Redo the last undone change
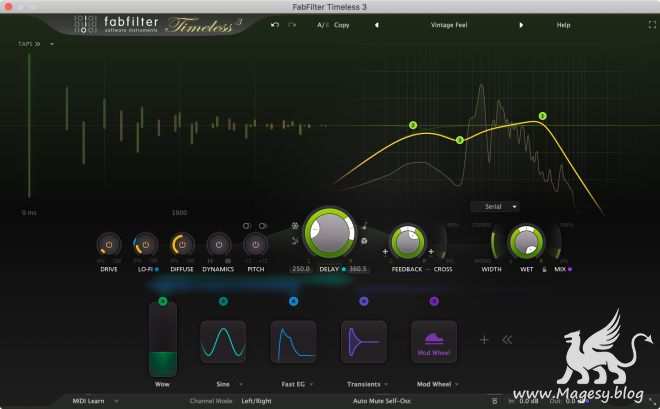The image size is (660, 409). [x=292, y=25]
